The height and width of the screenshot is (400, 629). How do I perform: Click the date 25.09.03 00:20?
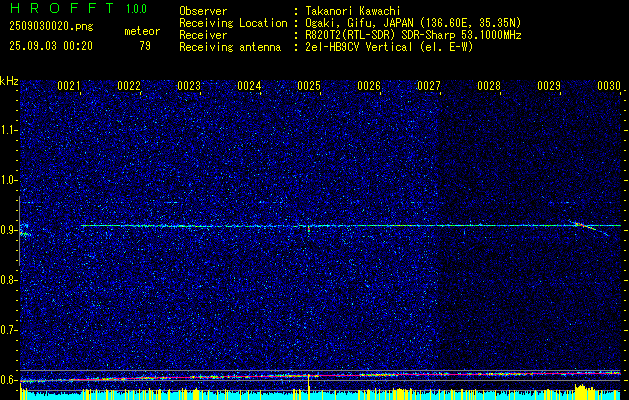51,46
